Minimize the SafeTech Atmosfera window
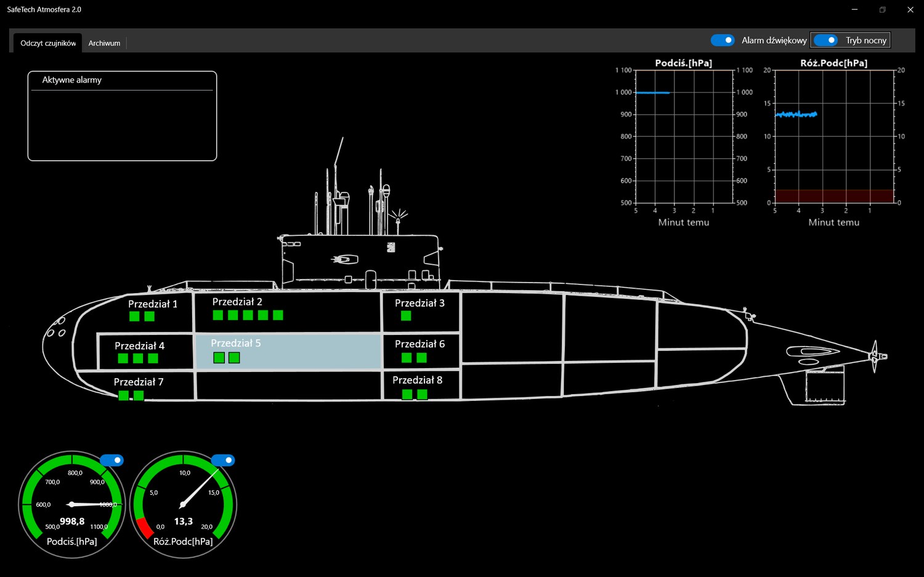The height and width of the screenshot is (577, 924). (854, 10)
